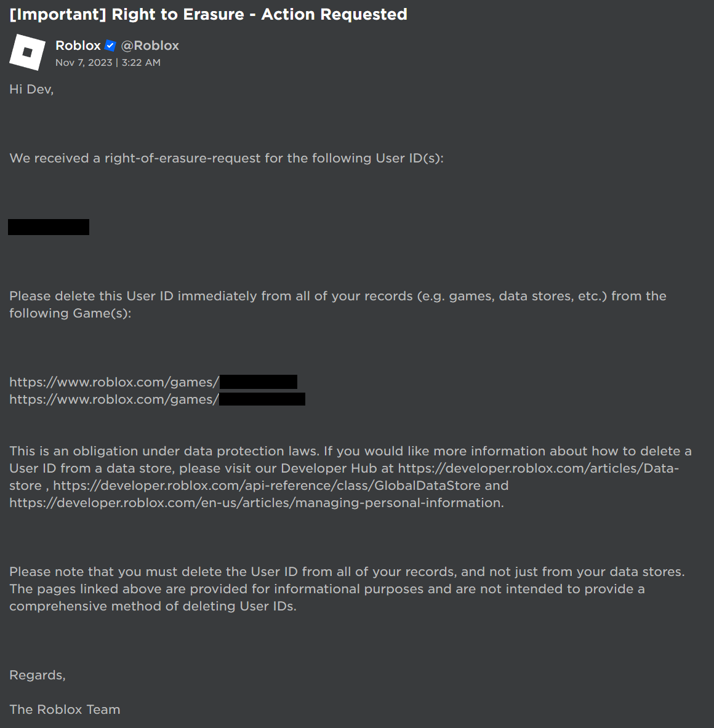This screenshot has height=728, width=714.
Task: Click the "We received a right-of-erasure-request" line
Action: [227, 158]
